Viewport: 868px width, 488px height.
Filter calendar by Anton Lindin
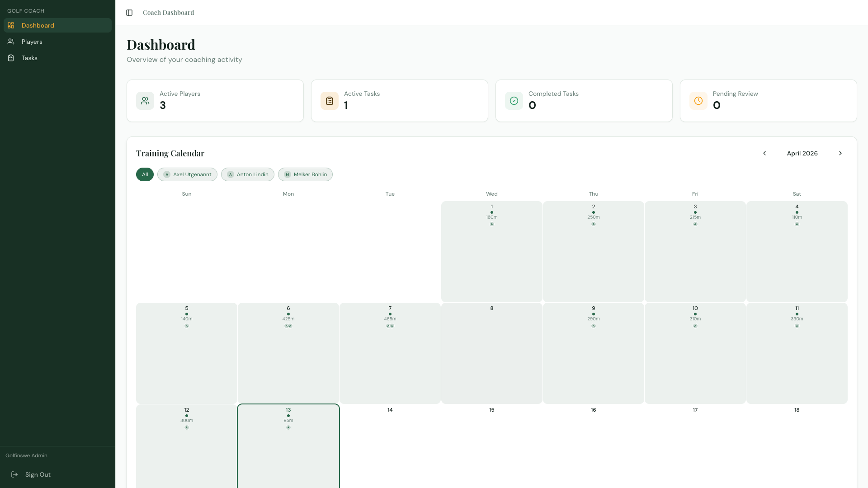(x=247, y=174)
